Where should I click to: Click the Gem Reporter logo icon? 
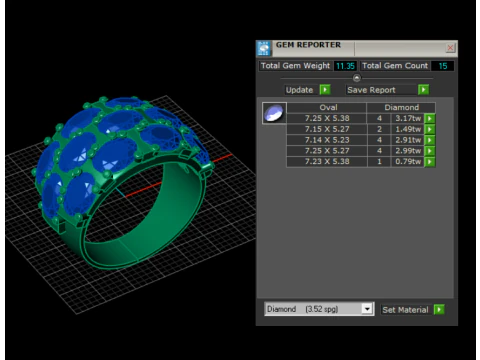[264, 48]
